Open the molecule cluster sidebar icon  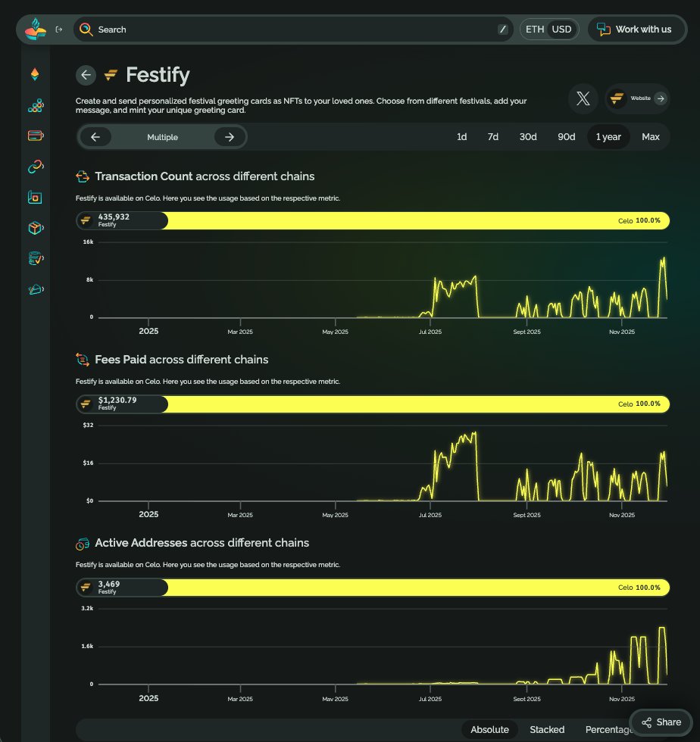[36, 105]
